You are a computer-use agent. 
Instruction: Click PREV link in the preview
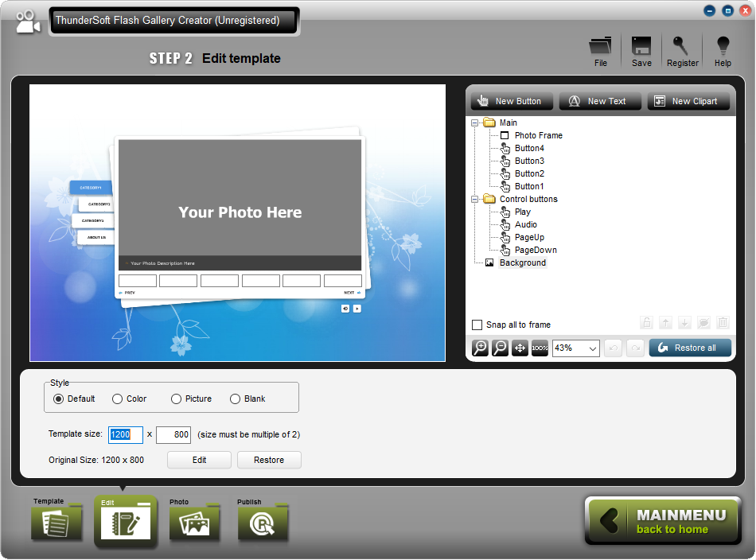pyautogui.click(x=127, y=293)
